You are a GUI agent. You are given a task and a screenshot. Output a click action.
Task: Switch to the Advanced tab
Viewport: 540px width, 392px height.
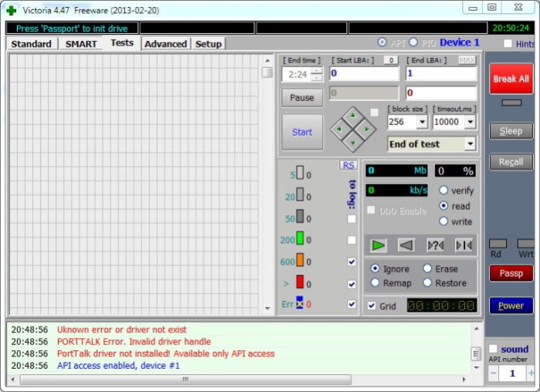(x=165, y=44)
